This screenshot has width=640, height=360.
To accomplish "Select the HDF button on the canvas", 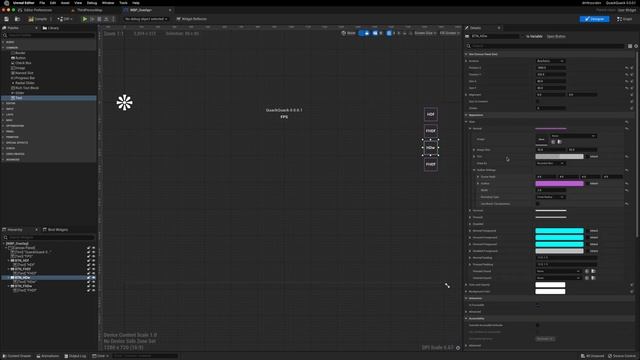I will (431, 114).
